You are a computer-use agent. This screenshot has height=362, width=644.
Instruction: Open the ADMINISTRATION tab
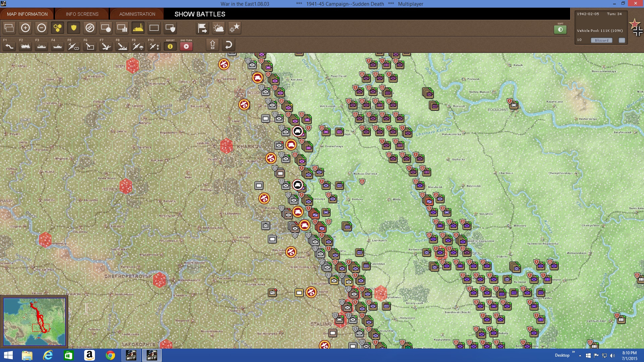tap(137, 14)
